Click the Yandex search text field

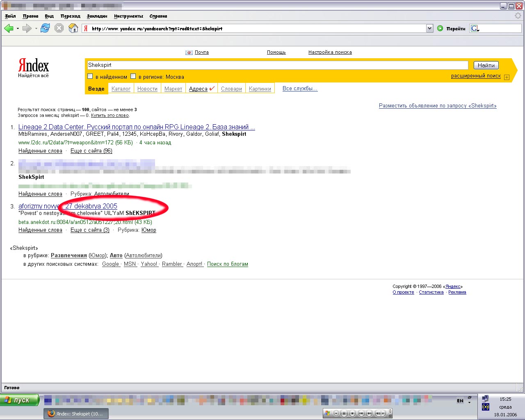pyautogui.click(x=277, y=65)
